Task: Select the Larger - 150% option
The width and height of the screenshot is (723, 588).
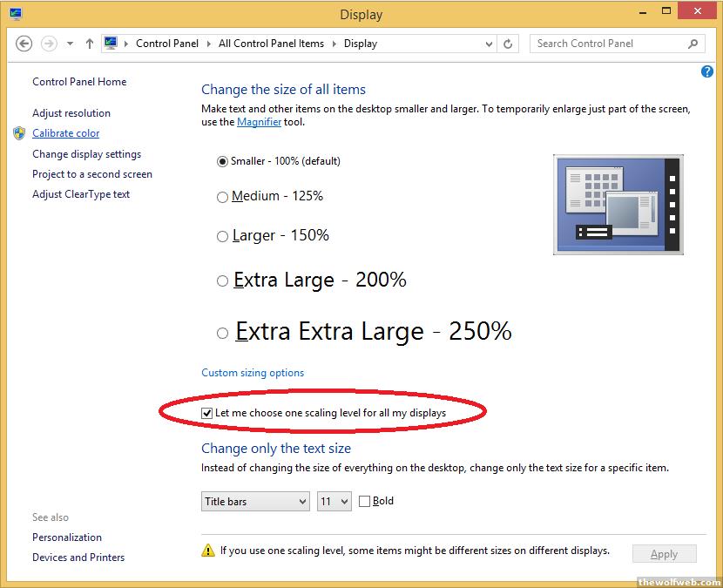Action: 222,237
